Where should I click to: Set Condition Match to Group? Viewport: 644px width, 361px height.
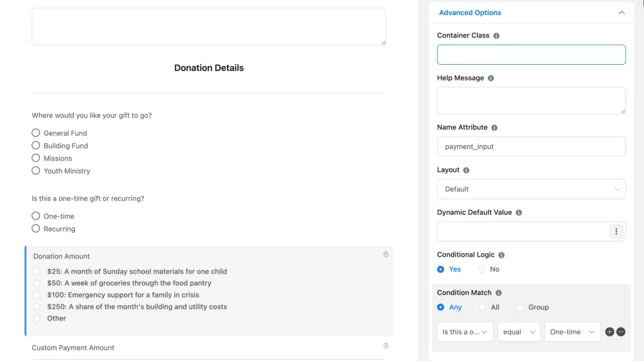pos(520,307)
